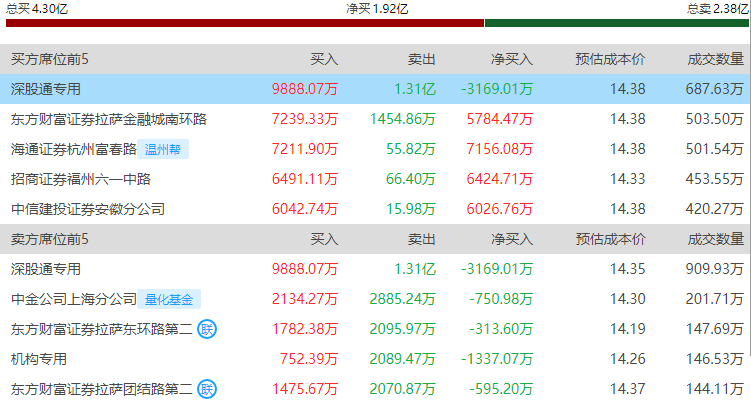Click buy amount 6042.74万

click(x=305, y=209)
